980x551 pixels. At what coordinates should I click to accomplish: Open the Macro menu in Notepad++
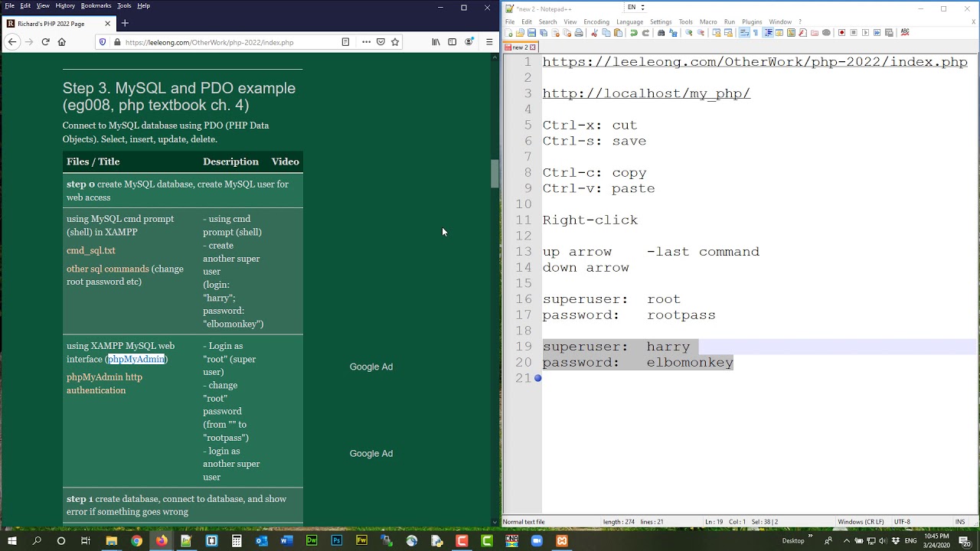tap(708, 21)
